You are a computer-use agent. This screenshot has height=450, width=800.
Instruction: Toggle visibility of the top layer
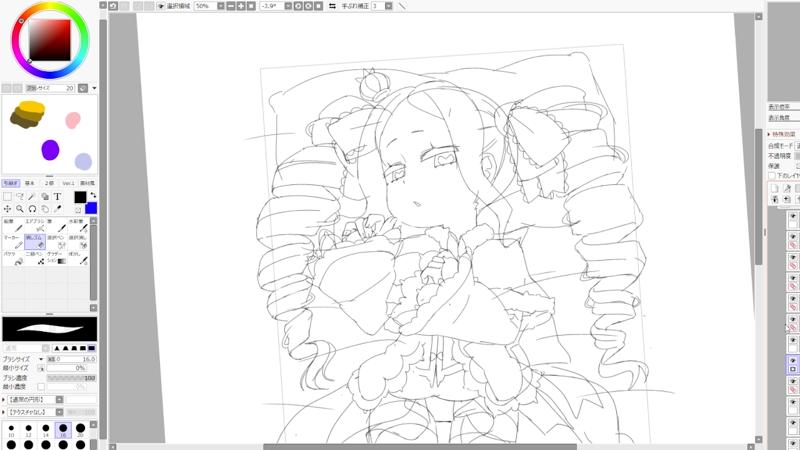(793, 216)
